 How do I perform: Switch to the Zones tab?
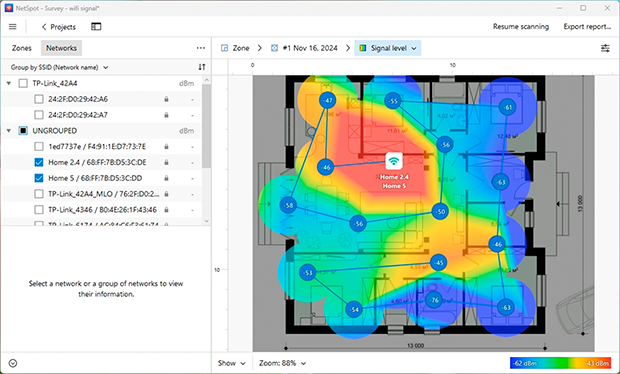pos(22,48)
